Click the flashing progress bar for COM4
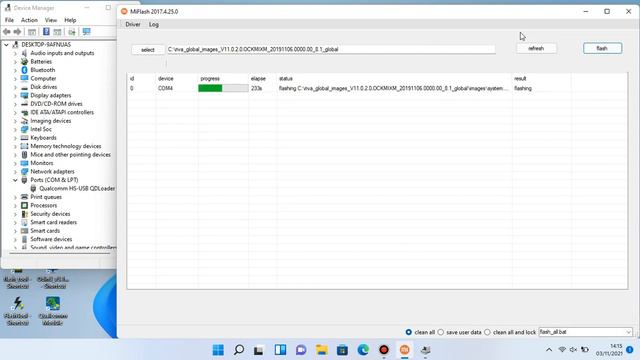The height and width of the screenshot is (360, 640). tap(223, 88)
